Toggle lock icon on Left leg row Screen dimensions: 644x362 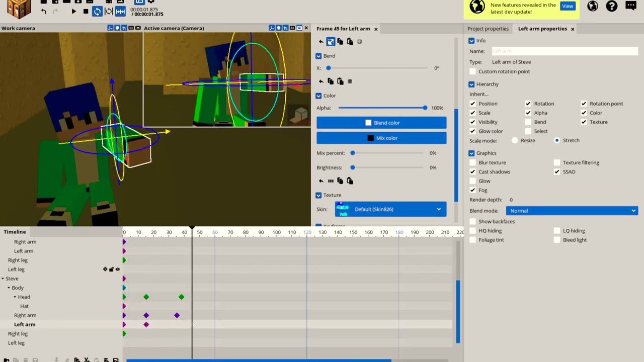[x=111, y=269]
